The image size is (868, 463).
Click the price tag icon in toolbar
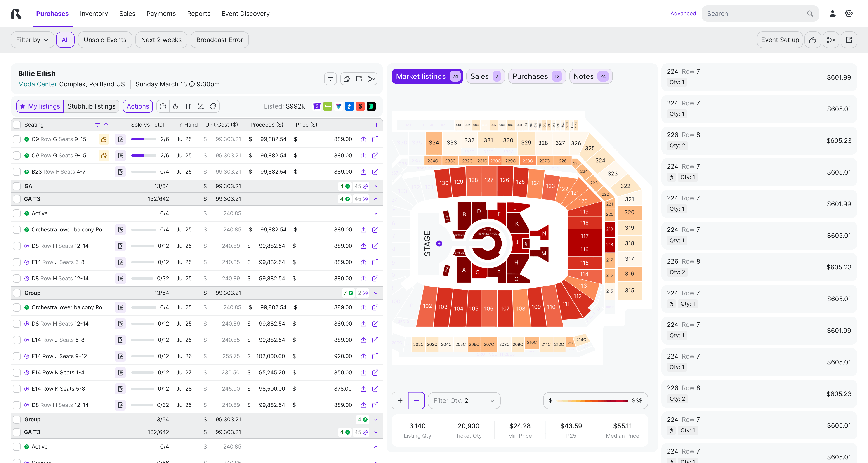coord(213,106)
